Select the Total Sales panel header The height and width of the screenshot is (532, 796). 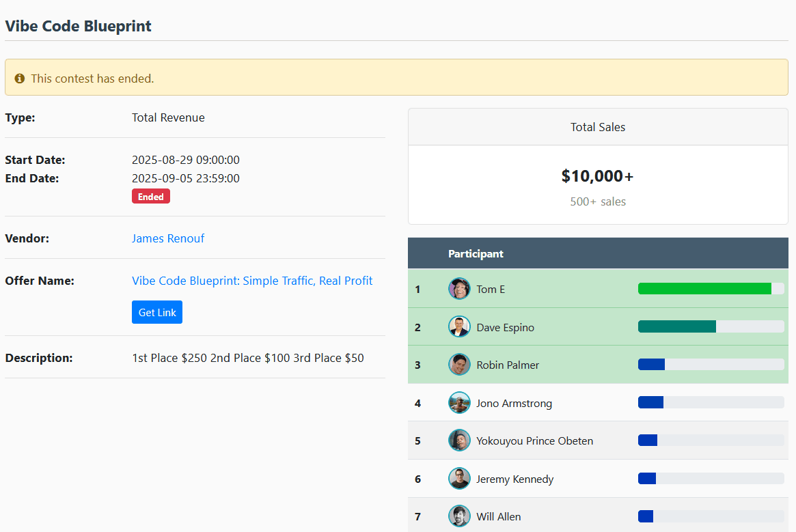coord(598,127)
